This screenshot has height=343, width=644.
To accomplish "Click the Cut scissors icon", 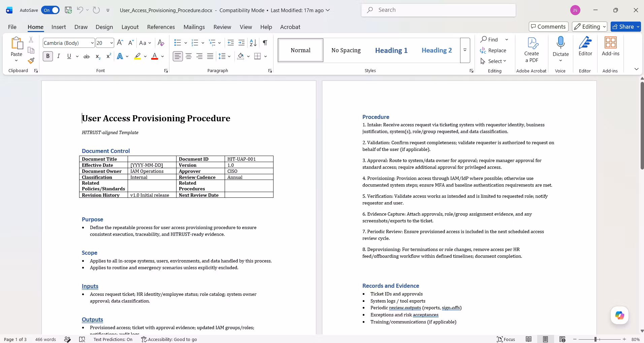I will (x=31, y=40).
